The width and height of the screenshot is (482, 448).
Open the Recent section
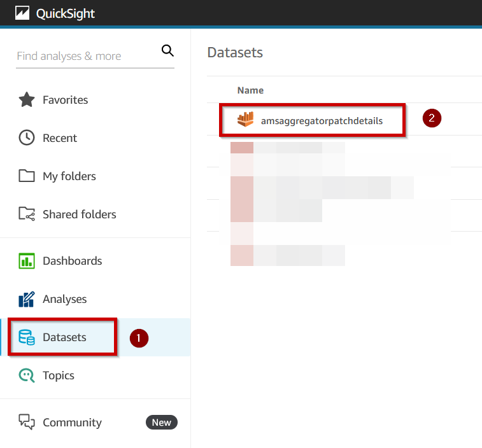tap(60, 138)
